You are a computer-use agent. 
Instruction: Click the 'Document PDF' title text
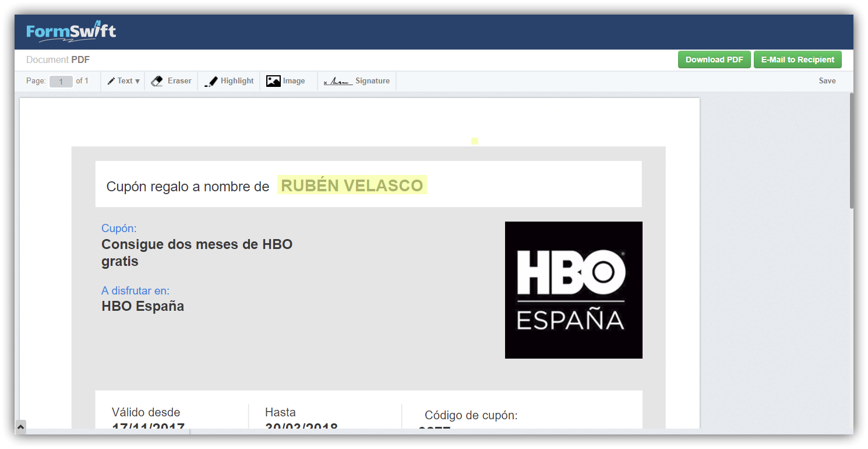58,59
